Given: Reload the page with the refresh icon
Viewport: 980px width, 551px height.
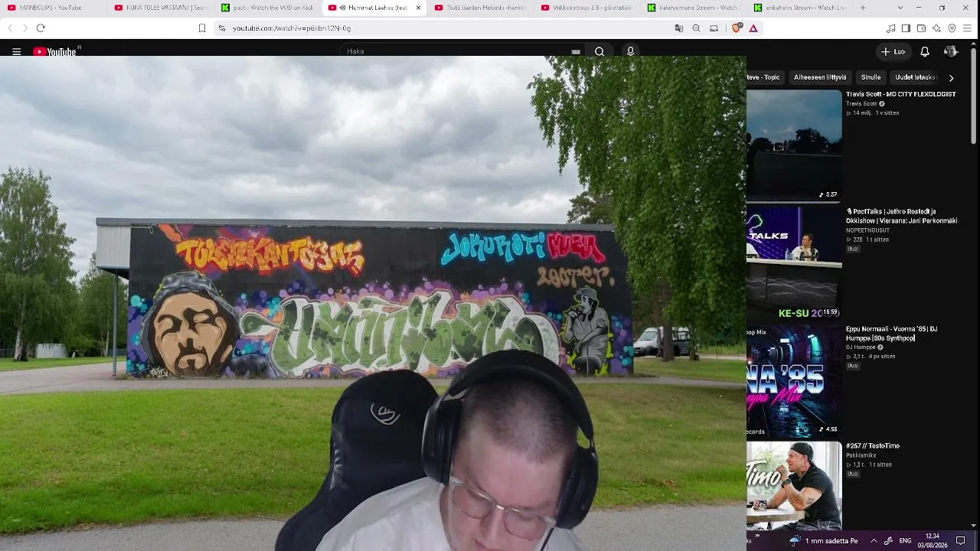Looking at the screenshot, I should click(x=41, y=28).
